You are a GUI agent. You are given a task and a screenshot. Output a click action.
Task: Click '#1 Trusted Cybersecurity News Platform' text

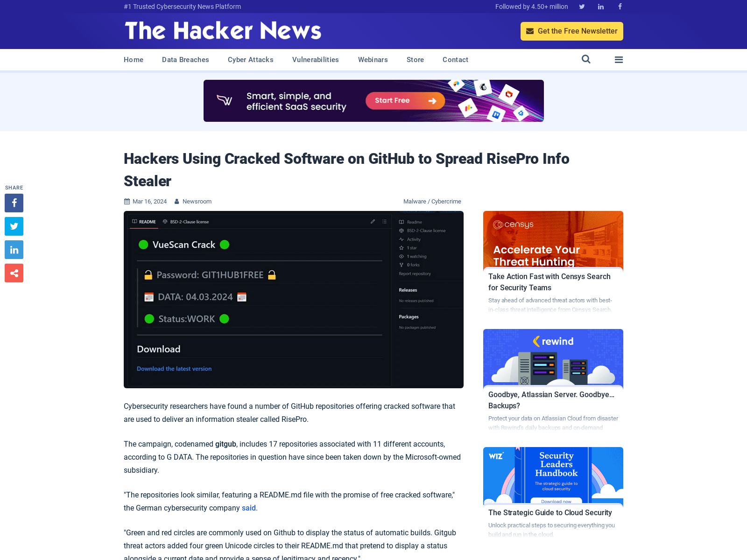(x=183, y=7)
